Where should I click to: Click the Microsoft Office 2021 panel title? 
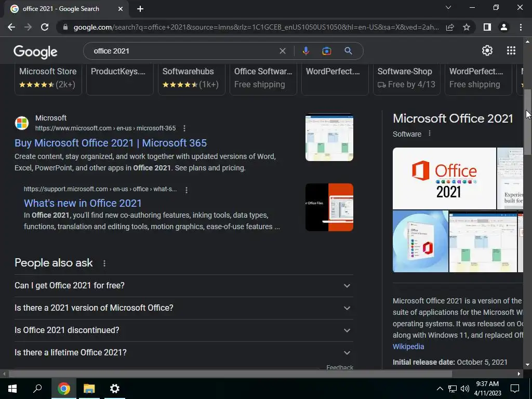(x=453, y=118)
